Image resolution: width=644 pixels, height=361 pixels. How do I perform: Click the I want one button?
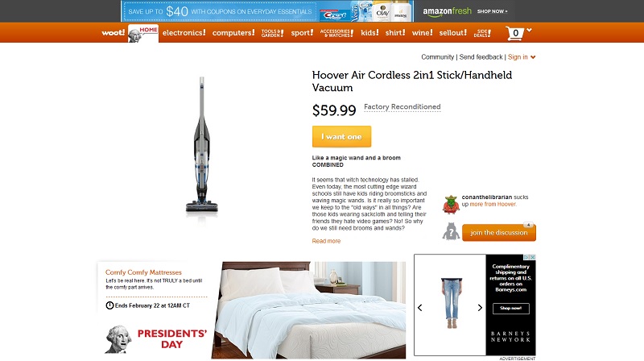point(341,136)
